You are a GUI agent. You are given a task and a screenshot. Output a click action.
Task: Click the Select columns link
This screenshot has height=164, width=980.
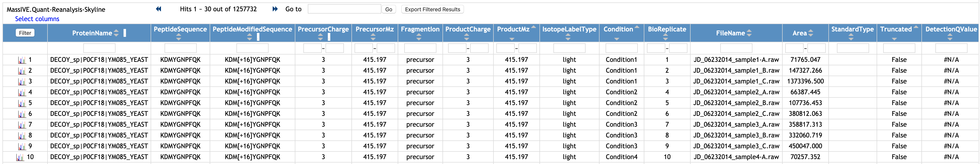[37, 19]
